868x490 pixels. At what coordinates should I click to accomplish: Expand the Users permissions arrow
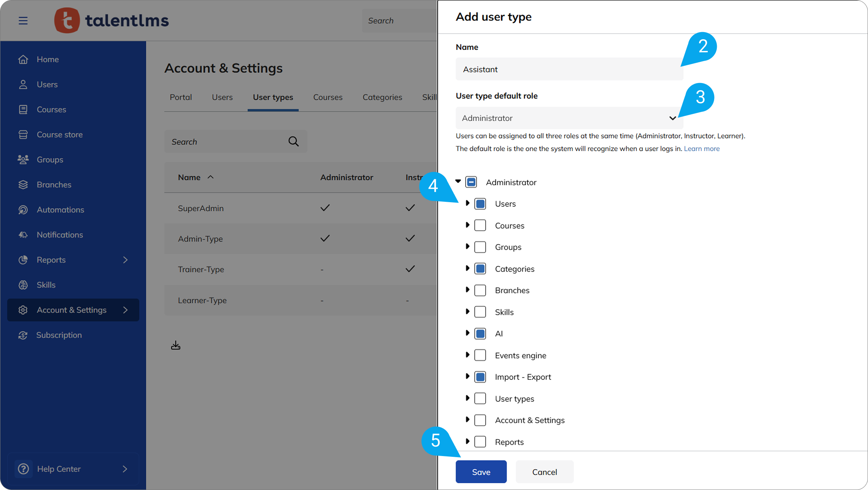[468, 203]
